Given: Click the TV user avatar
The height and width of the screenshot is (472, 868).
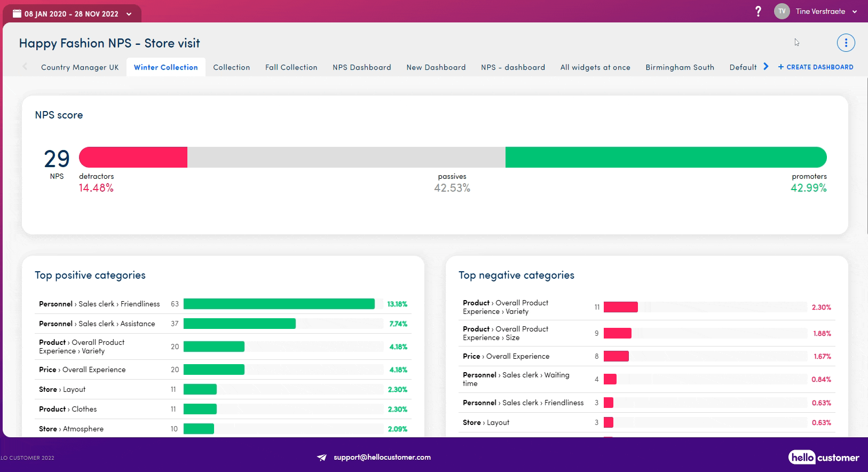Looking at the screenshot, I should [782, 11].
